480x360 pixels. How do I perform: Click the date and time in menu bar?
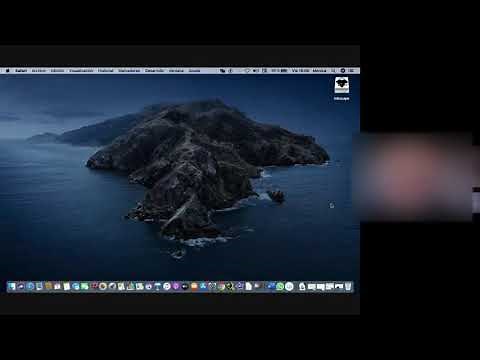coord(300,71)
